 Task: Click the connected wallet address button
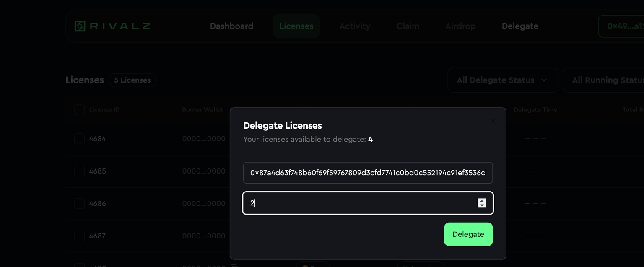coord(623,26)
